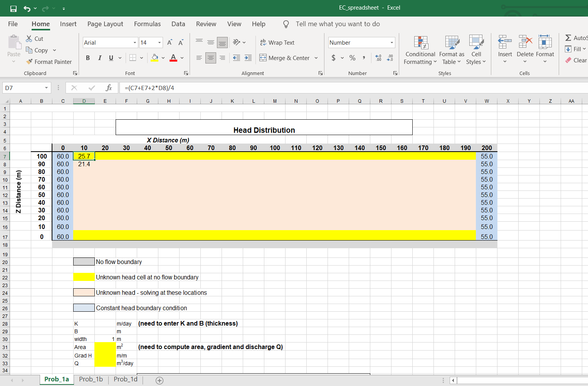This screenshot has height=386, width=588.
Task: Open the Conditional Formatting menu
Action: coord(420,50)
